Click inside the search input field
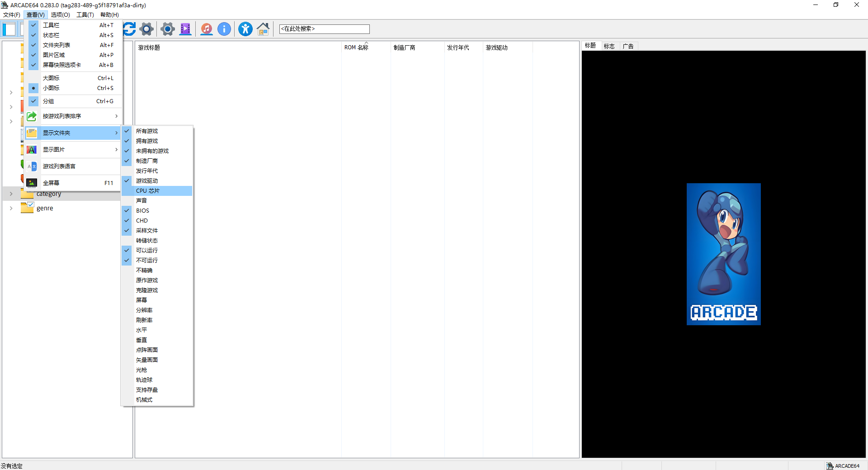 (324, 28)
